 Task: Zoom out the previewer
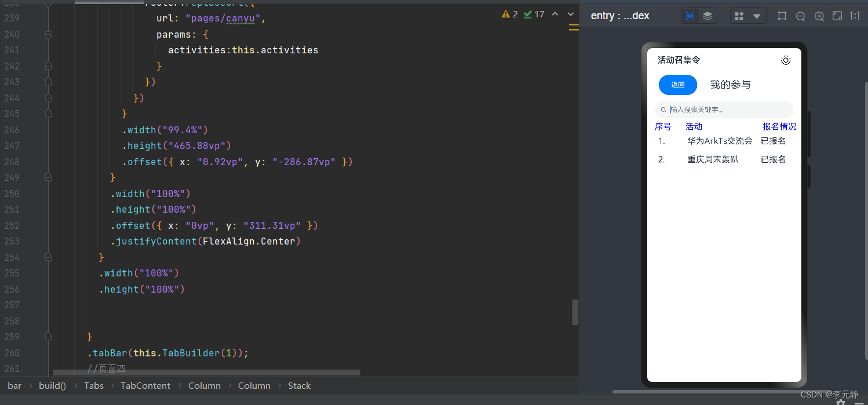801,16
